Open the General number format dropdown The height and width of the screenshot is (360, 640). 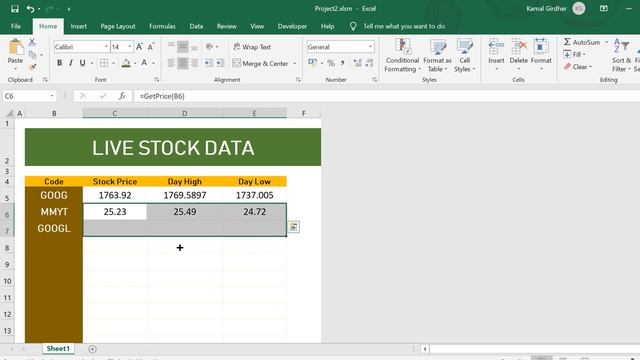(370, 47)
